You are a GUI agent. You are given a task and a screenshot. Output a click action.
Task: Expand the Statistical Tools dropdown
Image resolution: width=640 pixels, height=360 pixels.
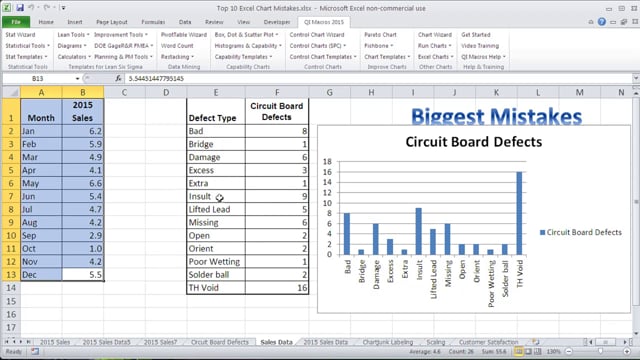tap(27, 46)
